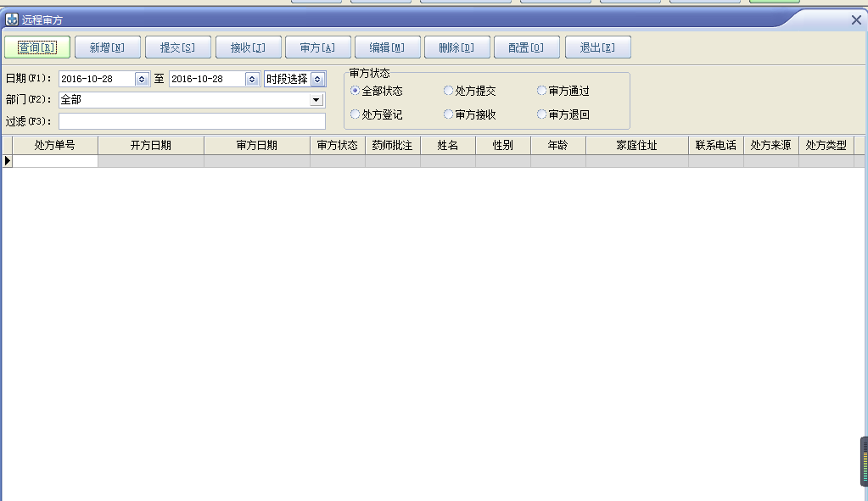868x501 pixels.
Task: Open 配置[O] configuration
Action: 526,47
